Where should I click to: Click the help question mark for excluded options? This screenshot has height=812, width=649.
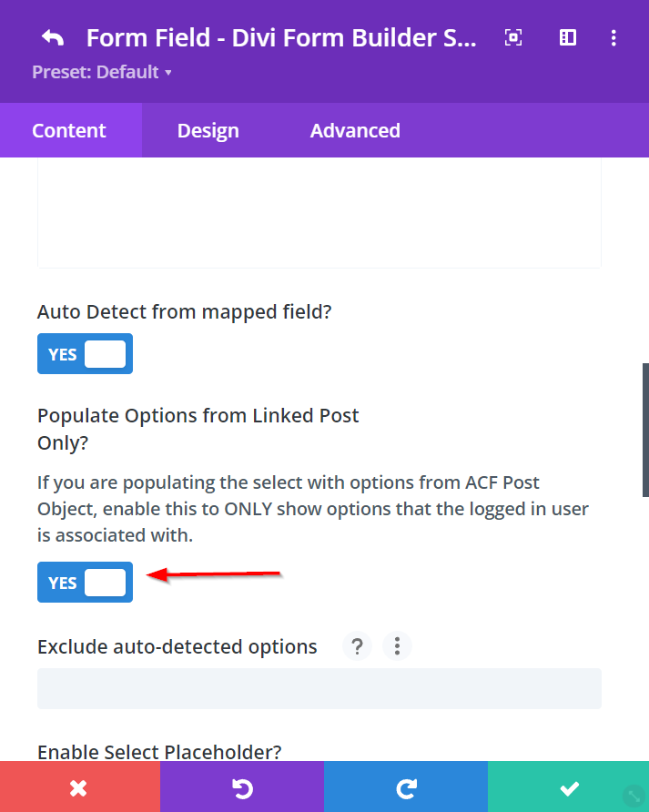point(357,645)
